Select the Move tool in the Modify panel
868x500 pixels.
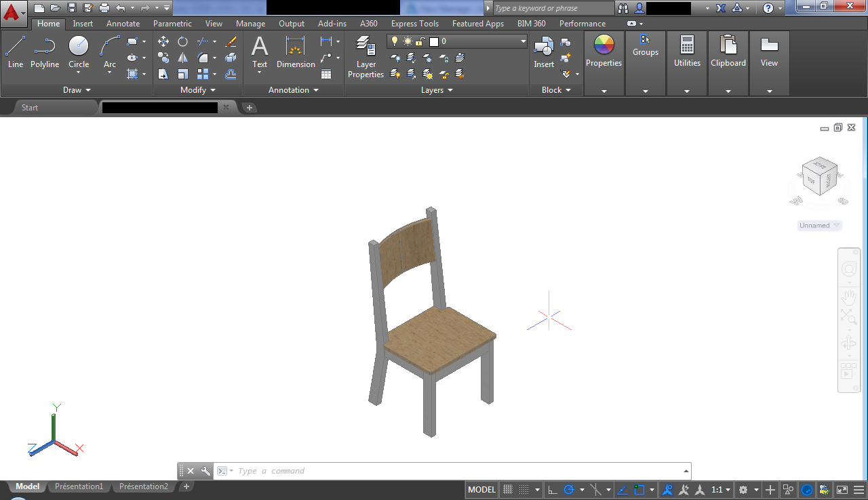pos(163,41)
